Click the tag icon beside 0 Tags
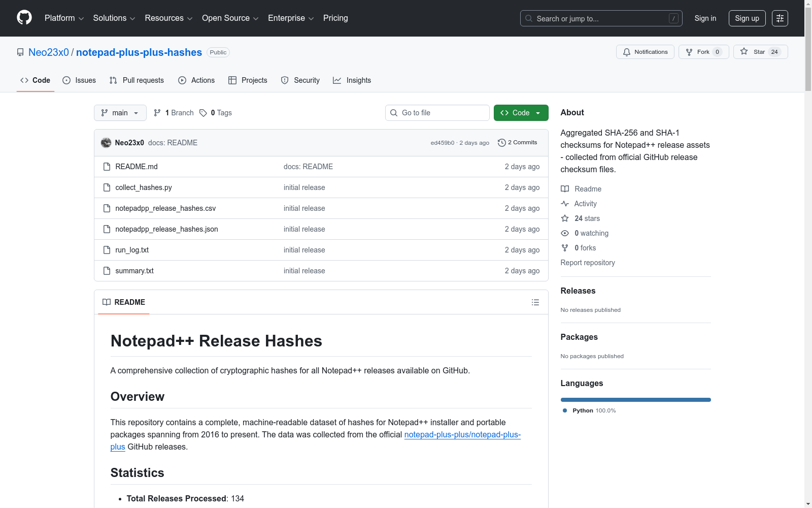This screenshot has height=508, width=812. (x=203, y=113)
